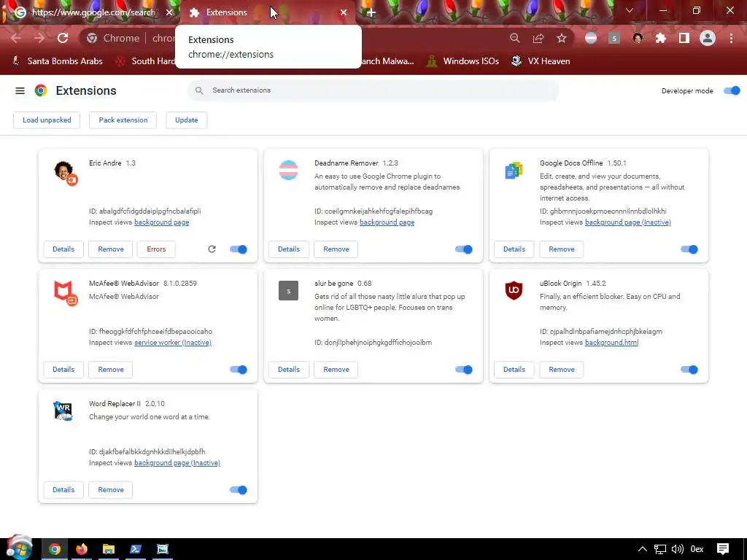Screen dimensions: 747x560
Task: Open Firefox from the taskbar
Action: pyautogui.click(x=82, y=549)
